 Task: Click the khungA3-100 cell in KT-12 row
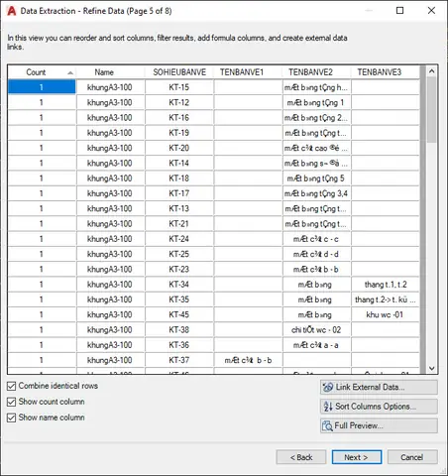click(110, 102)
